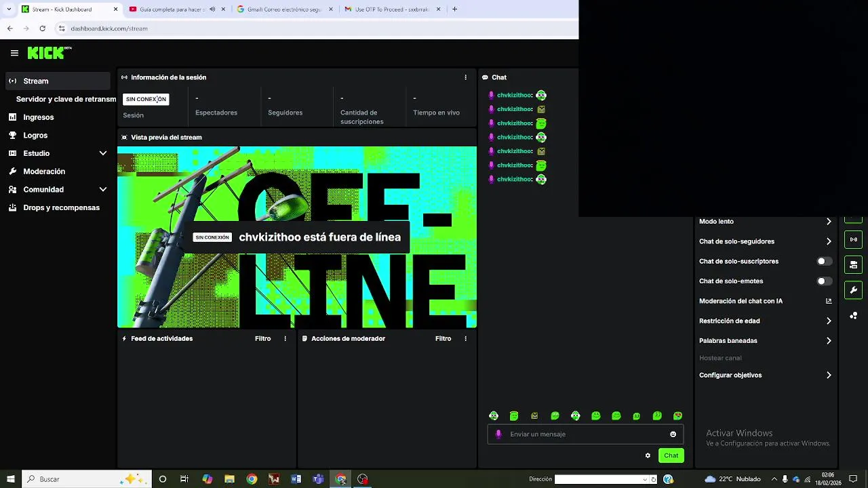This screenshot has height=488, width=868.
Task: Click the emoji picker in message box
Action: pyautogui.click(x=673, y=434)
